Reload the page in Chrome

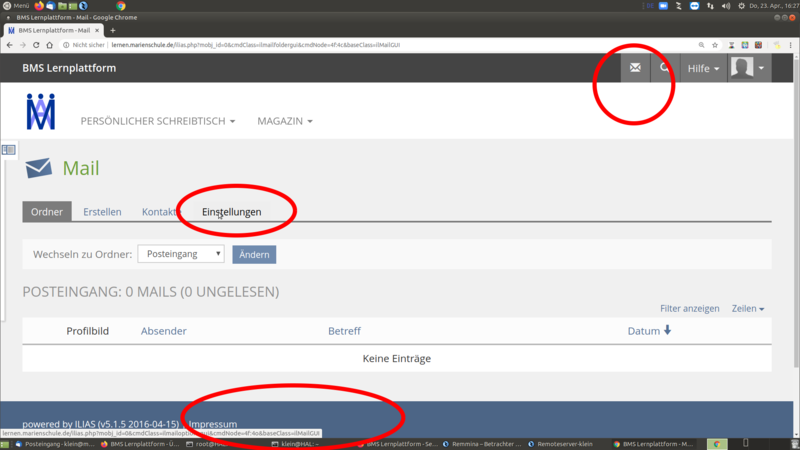click(x=37, y=45)
